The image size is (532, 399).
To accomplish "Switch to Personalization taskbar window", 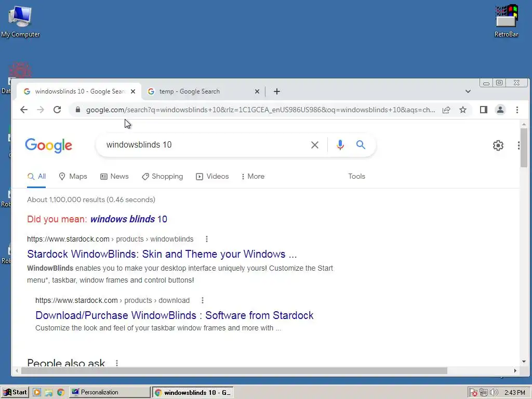I will 110,393.
